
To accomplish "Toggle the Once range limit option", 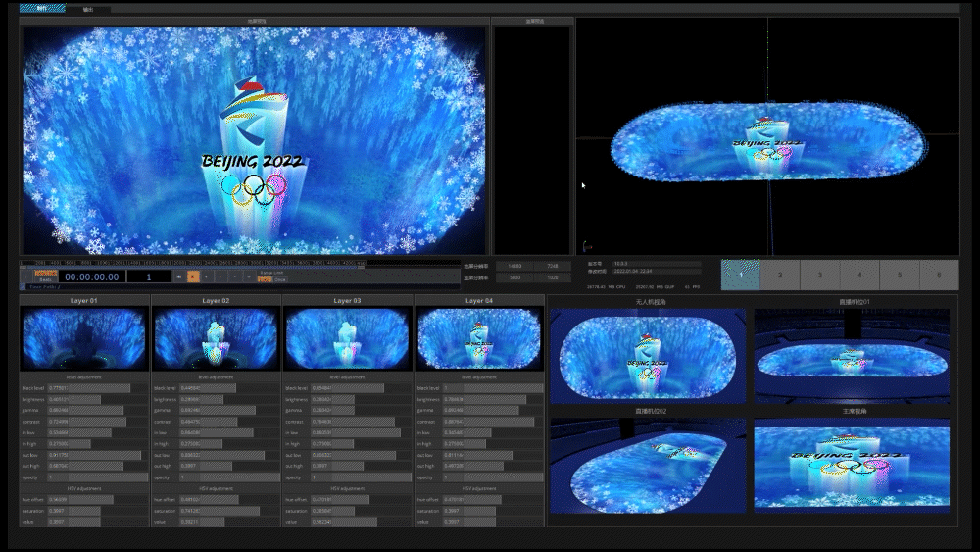I will click(280, 279).
